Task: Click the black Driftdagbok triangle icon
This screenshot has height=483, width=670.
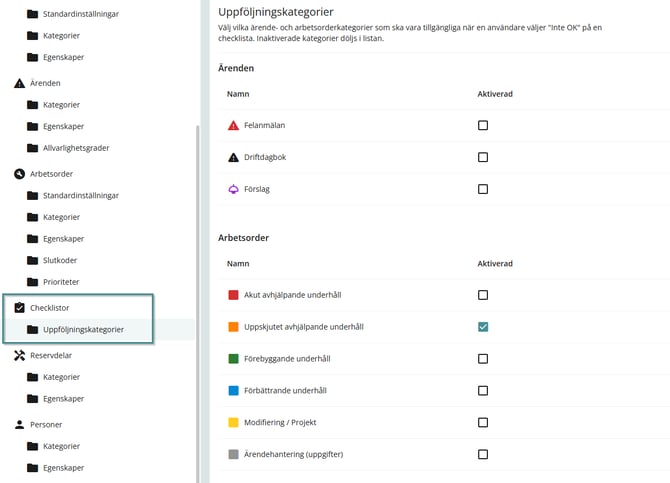Action: tap(233, 157)
